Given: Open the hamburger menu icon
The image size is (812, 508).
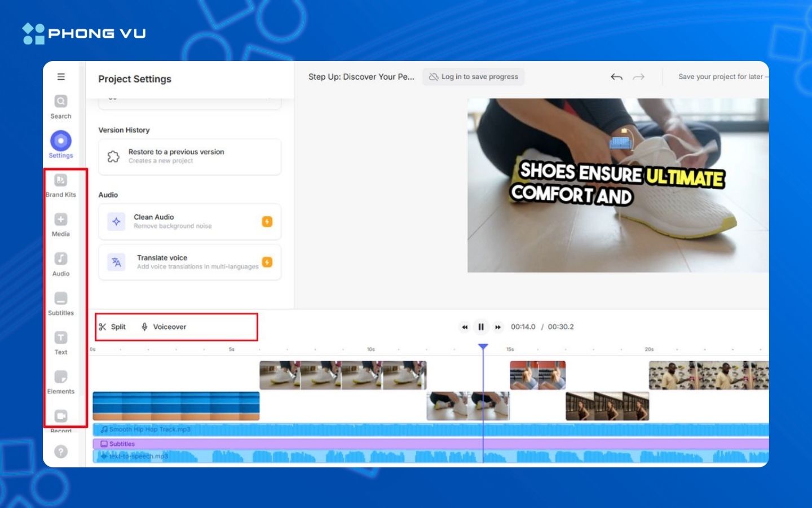Looking at the screenshot, I should [61, 77].
